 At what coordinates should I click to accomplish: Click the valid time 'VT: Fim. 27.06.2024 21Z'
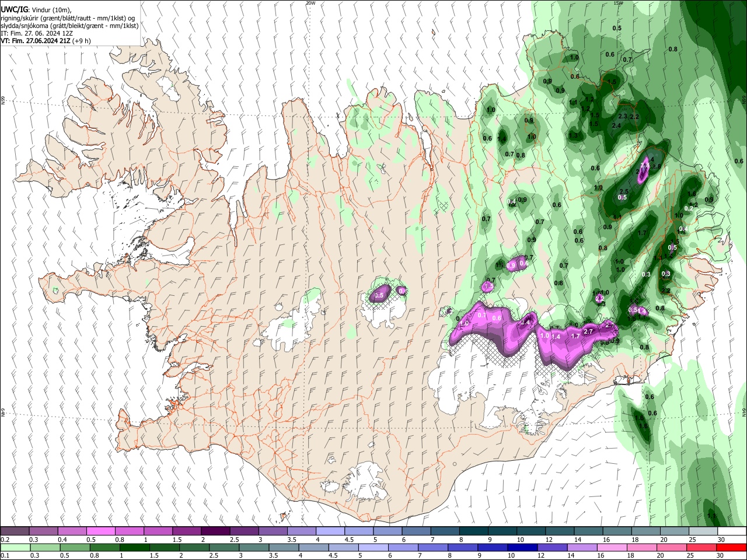pos(35,41)
